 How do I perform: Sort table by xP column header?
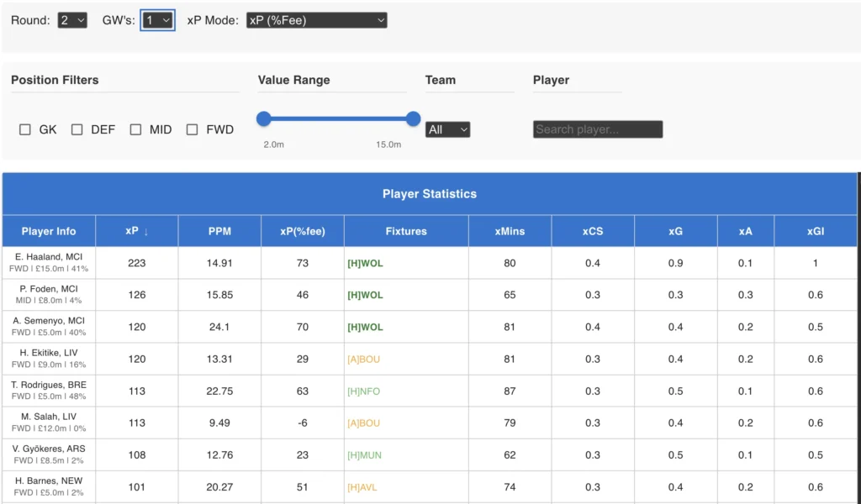[x=137, y=231]
